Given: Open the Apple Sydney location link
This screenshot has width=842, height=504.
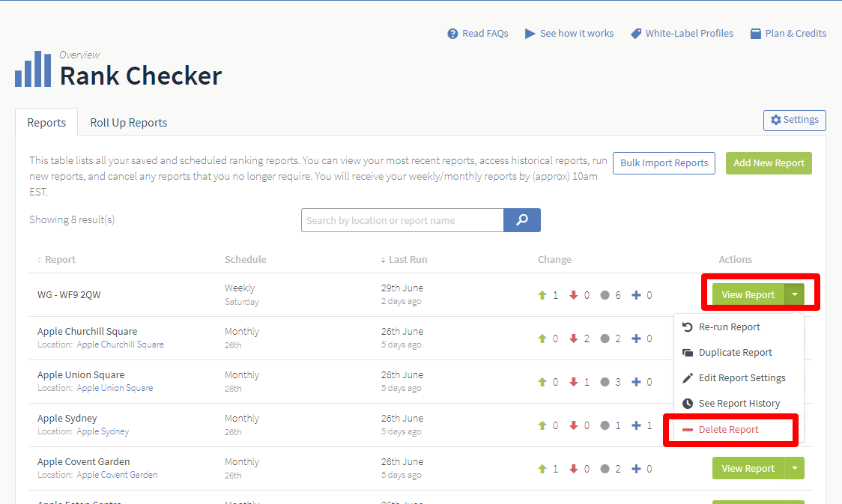Looking at the screenshot, I should [103, 431].
